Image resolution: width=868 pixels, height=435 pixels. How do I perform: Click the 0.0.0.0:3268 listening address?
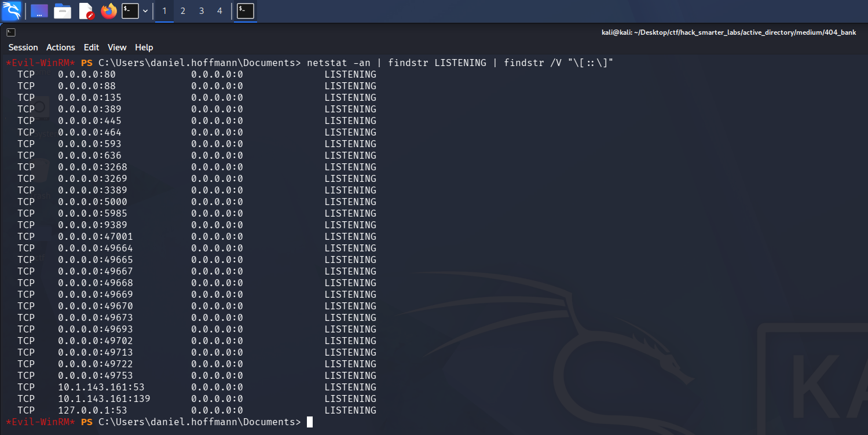point(93,167)
